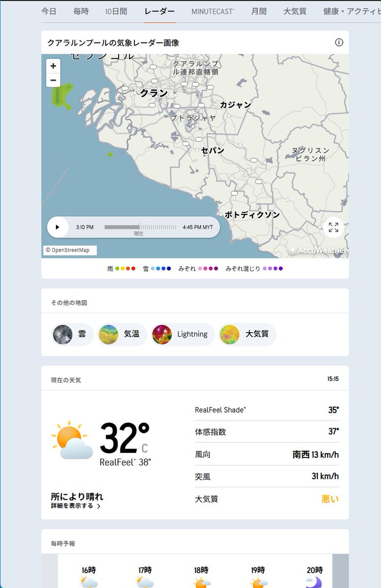Click the air quality map thumbnail
The image size is (381, 588).
(229, 334)
